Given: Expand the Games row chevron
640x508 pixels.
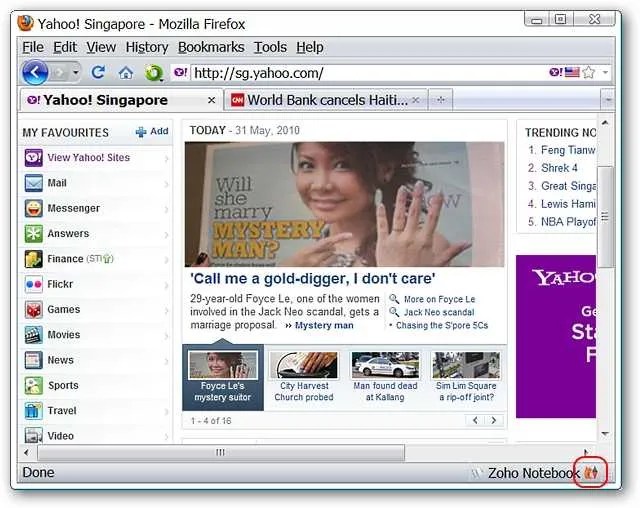Looking at the screenshot, I should point(166,311).
